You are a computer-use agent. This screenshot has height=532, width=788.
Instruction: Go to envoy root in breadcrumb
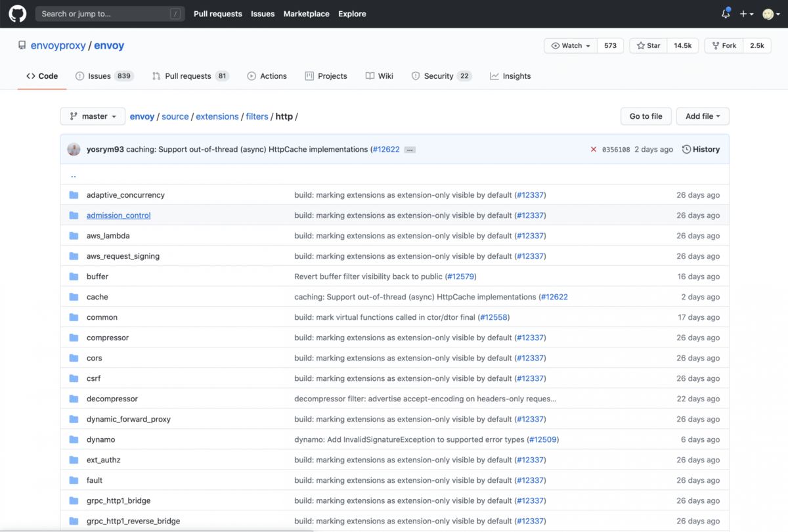142,116
